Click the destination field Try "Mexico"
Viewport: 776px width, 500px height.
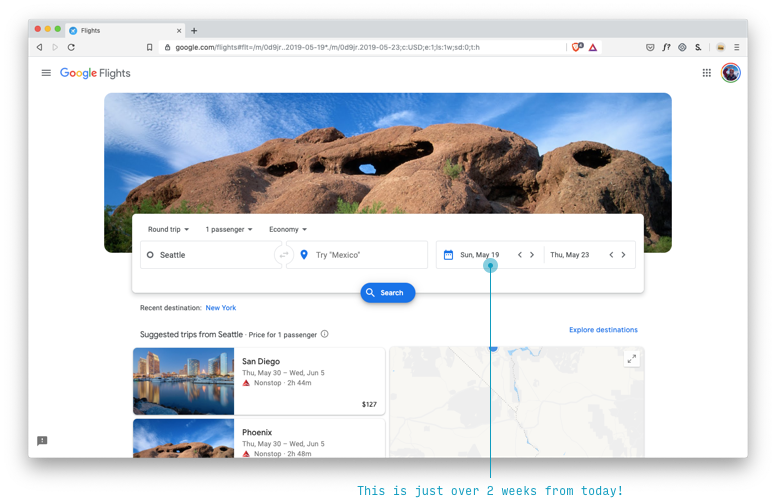[358, 255]
